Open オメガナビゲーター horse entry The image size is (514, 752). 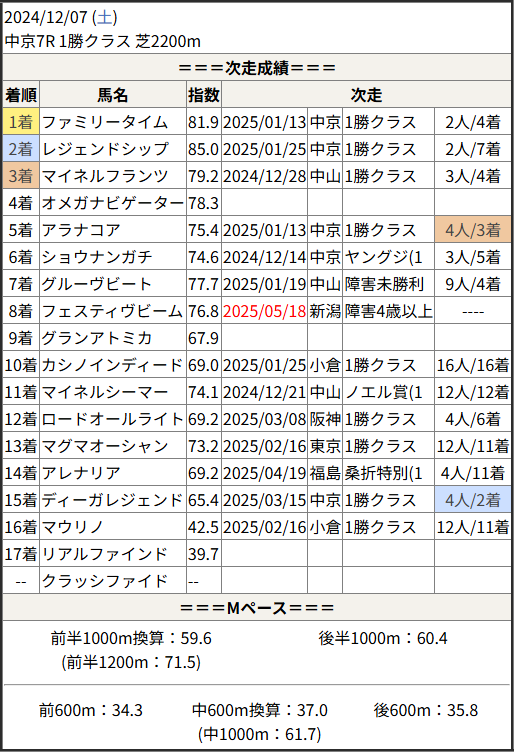click(x=113, y=203)
